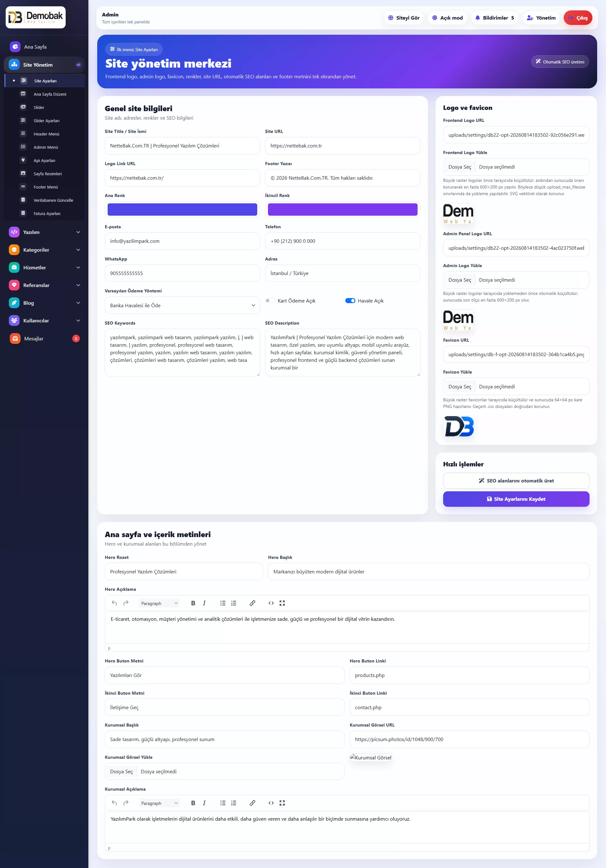Switch to Açık mod theme

pos(447,18)
